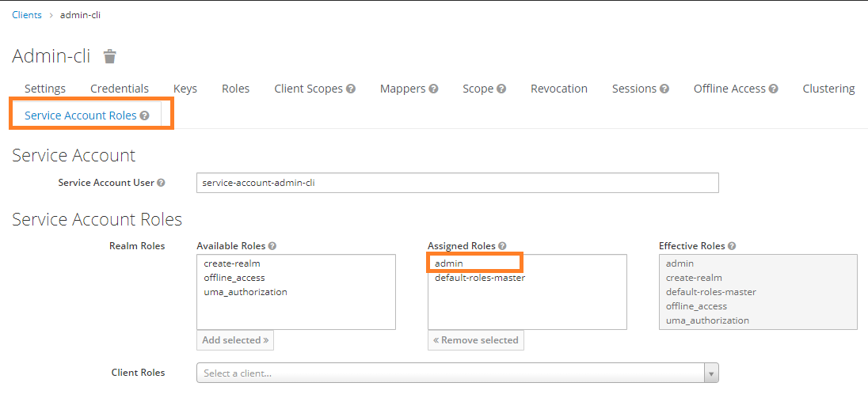The width and height of the screenshot is (868, 398).
Task: Switch to the Credentials tab
Action: tap(120, 89)
